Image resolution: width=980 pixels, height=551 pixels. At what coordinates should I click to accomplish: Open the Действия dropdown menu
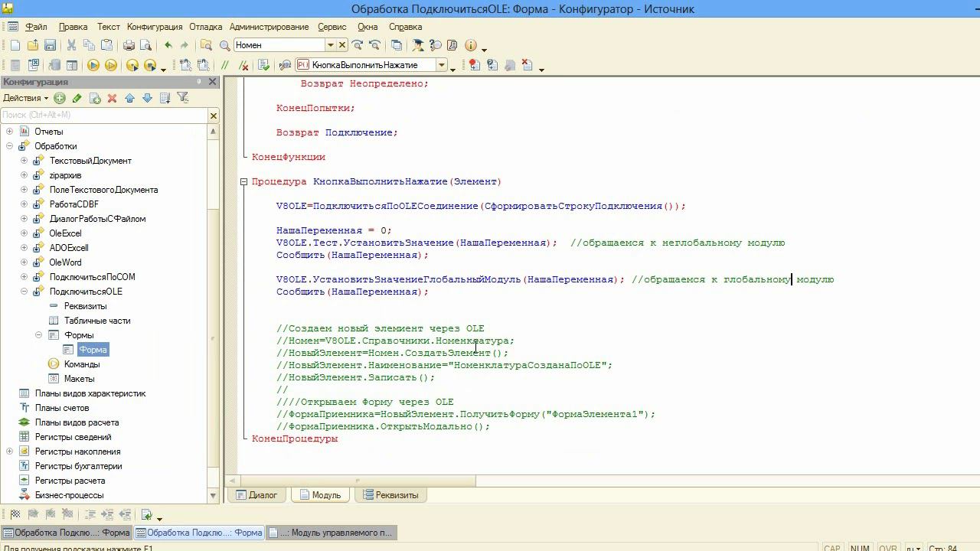tap(25, 98)
